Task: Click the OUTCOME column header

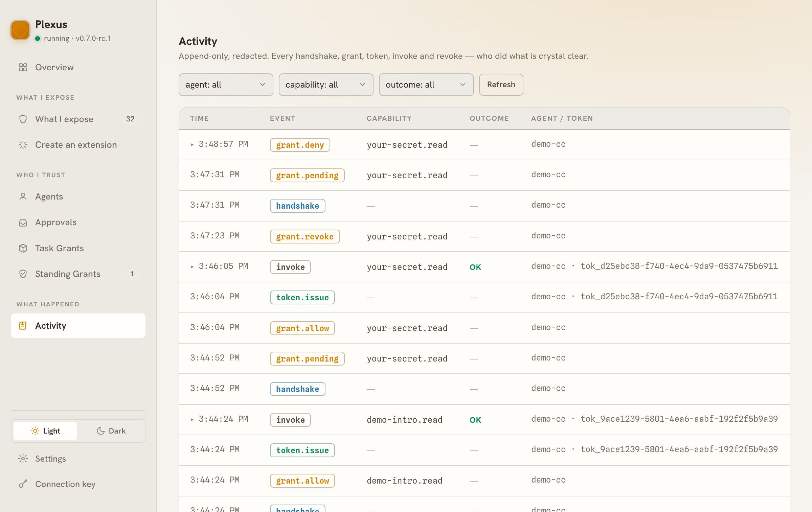Action: [x=489, y=118]
